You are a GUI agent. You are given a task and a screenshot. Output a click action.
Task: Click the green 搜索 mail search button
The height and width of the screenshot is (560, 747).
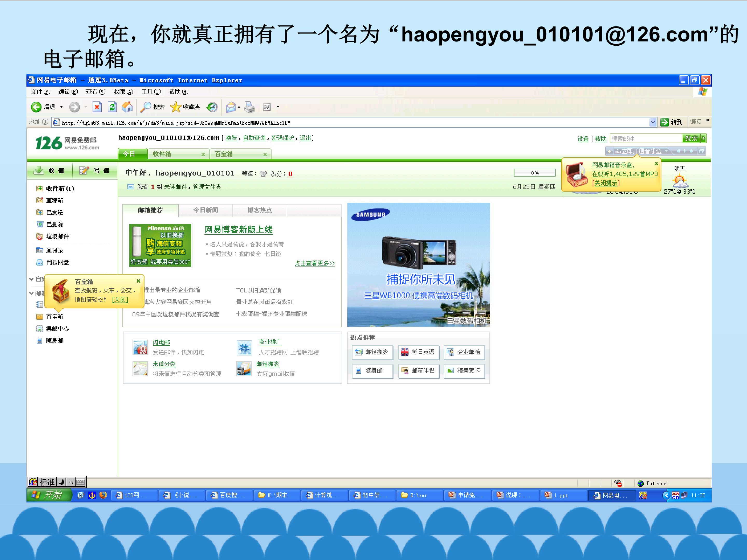[x=691, y=138]
